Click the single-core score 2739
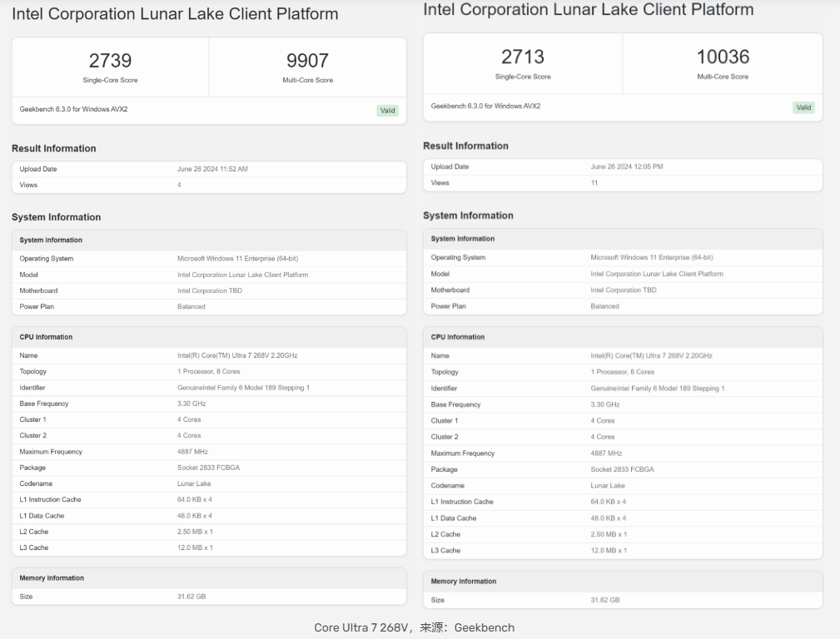Screen dimensions: 840x639 click(110, 61)
